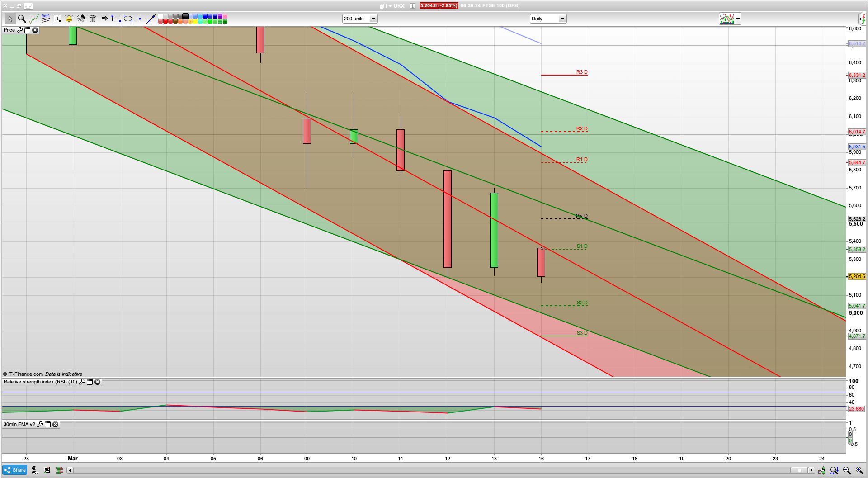Select the ellipse drawing tool
This screenshot has width=868, height=478.
[x=128, y=19]
